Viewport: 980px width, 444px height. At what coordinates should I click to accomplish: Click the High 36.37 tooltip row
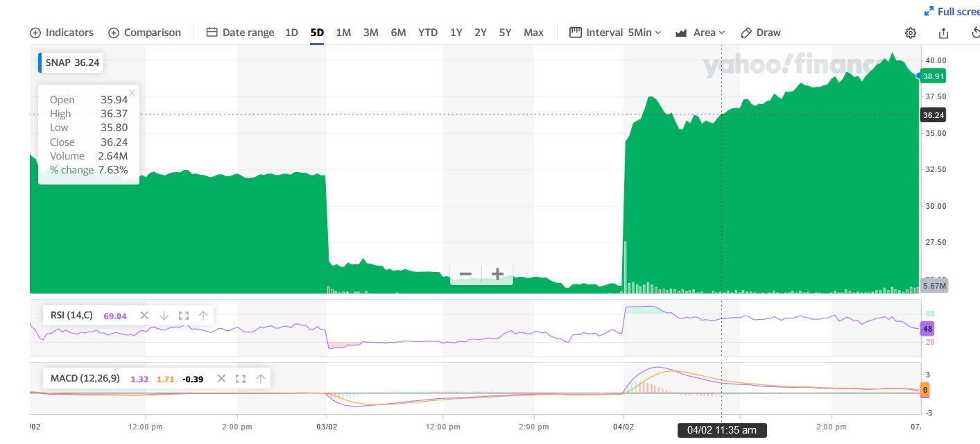click(x=89, y=114)
